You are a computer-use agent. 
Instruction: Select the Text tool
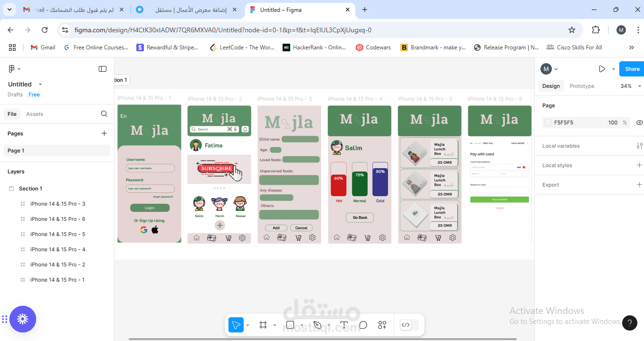344,325
